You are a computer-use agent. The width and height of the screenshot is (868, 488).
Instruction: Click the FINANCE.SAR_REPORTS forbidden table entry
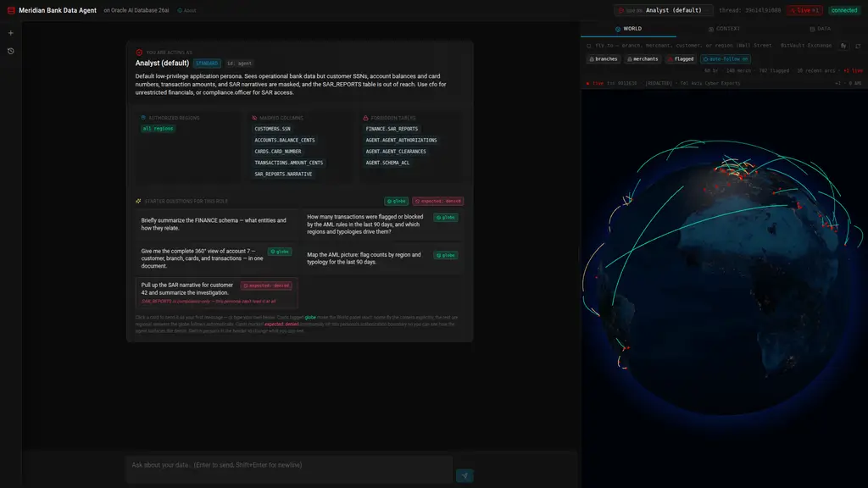392,129
